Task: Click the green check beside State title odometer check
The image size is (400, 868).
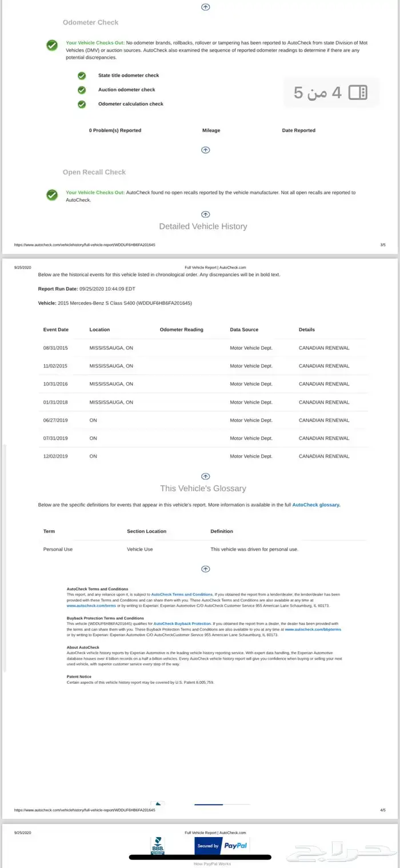Action: 82,75
